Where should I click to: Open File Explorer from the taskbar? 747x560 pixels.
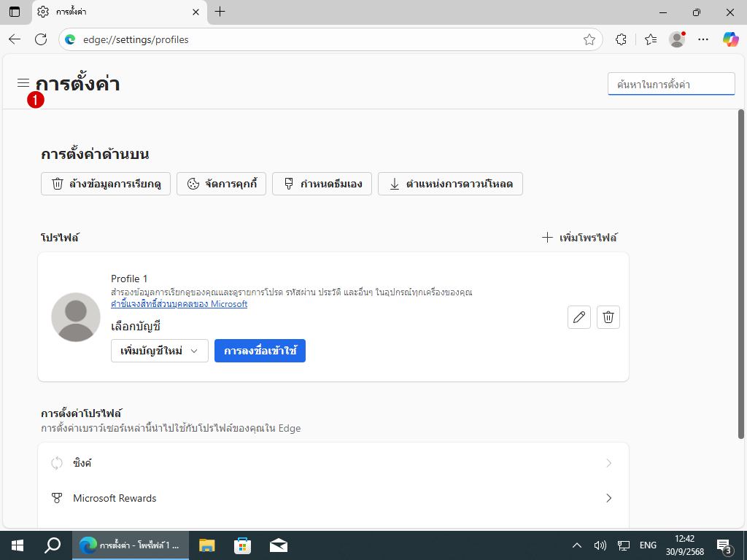tap(207, 545)
